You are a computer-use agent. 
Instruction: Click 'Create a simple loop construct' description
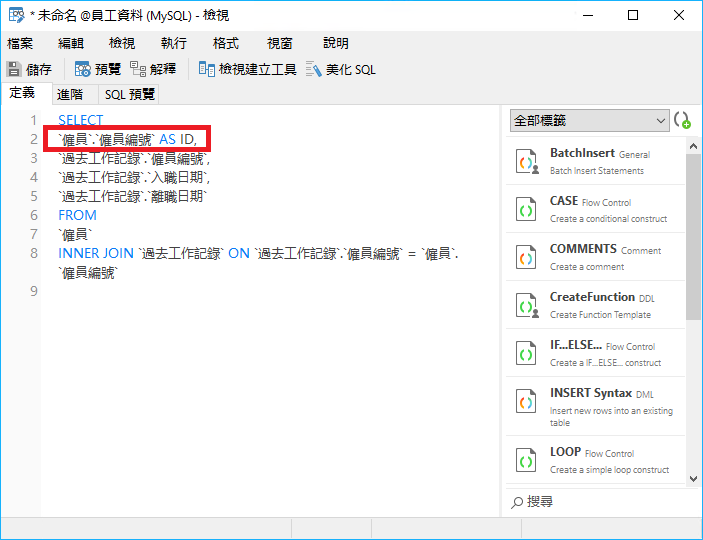coord(609,470)
